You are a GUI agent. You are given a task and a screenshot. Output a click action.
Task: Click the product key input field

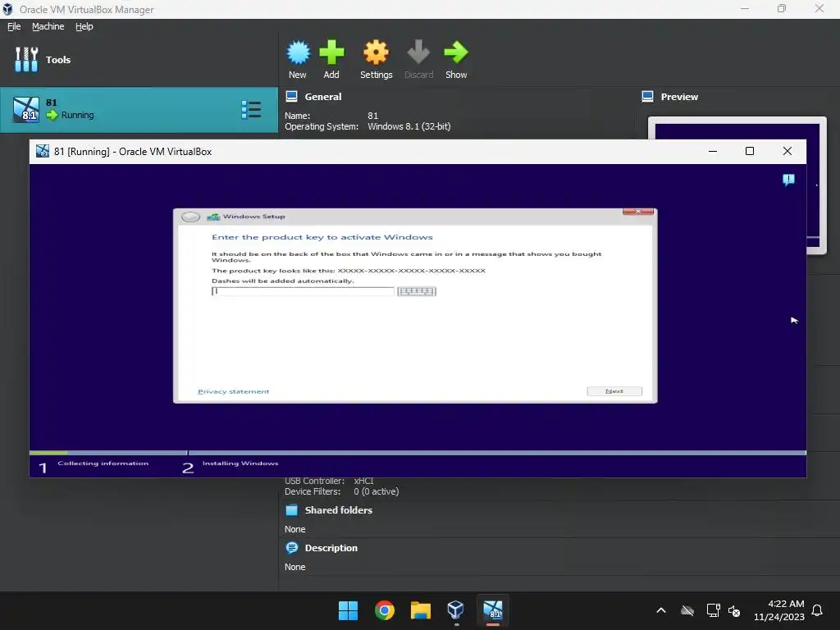(303, 291)
